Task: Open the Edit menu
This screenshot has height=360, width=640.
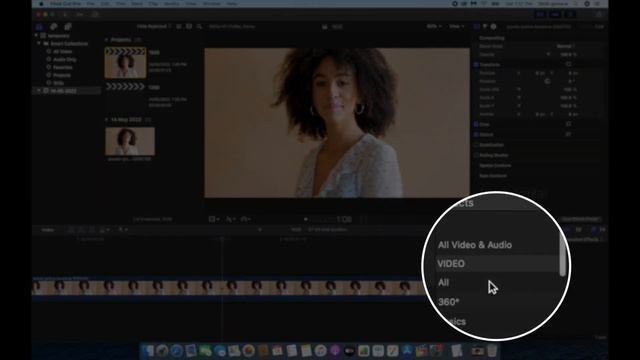Action: 105,4
